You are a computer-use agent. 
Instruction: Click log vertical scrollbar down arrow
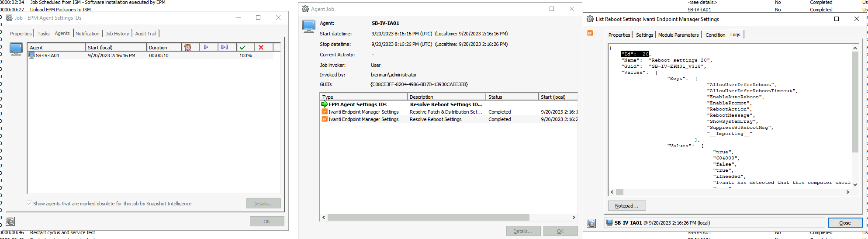tap(855, 185)
